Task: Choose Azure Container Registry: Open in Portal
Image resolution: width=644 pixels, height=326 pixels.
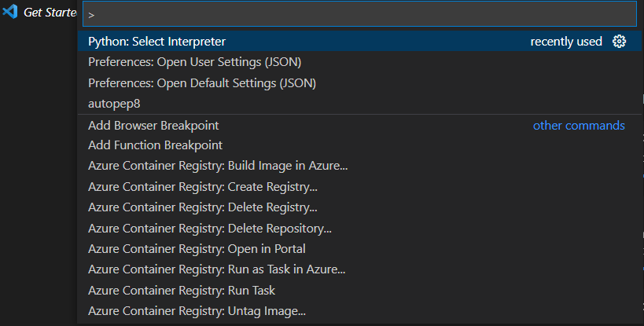Action: coord(197,249)
